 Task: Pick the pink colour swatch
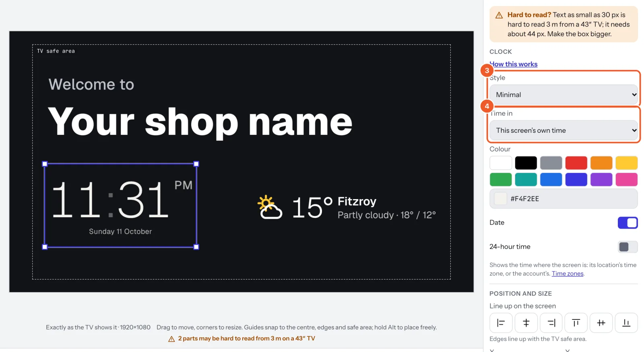pyautogui.click(x=626, y=179)
